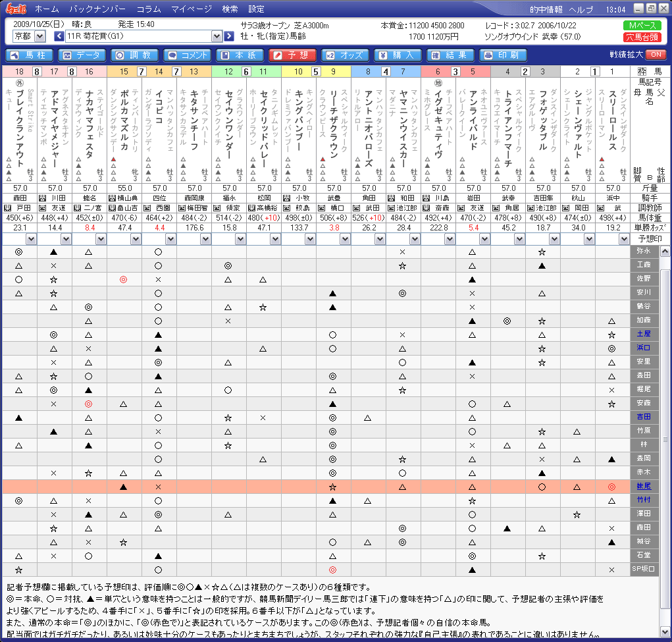Click the green Mペース button

642,25
